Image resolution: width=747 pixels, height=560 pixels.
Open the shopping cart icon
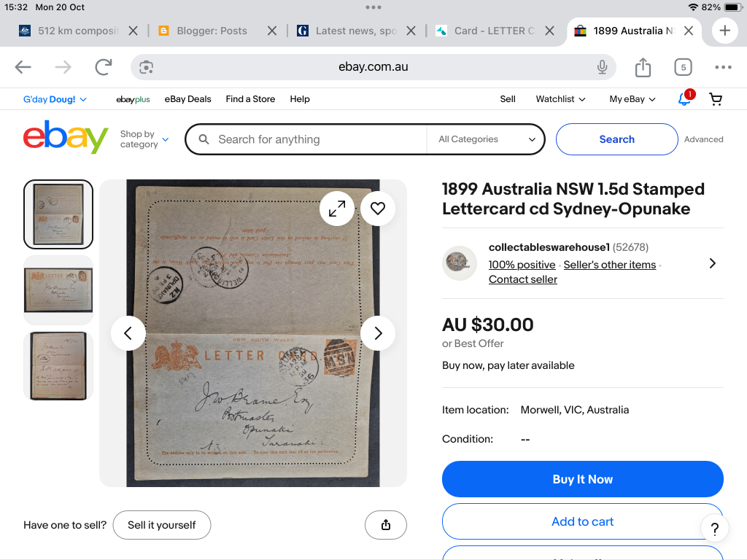pyautogui.click(x=716, y=99)
